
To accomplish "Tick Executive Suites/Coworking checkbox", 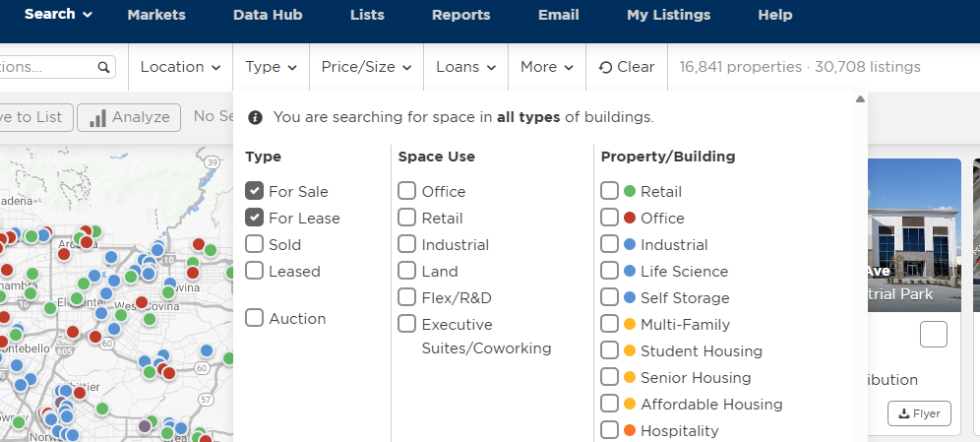I will tap(407, 325).
